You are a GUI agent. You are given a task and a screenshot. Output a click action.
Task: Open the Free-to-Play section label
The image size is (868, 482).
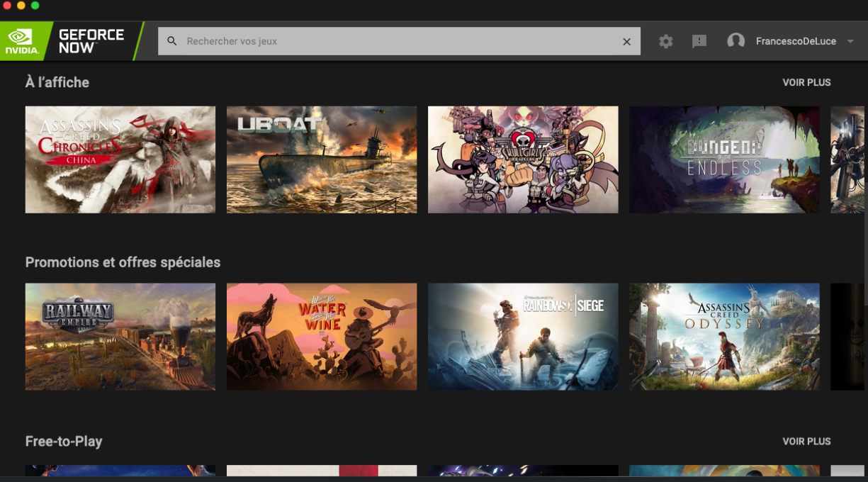(63, 441)
